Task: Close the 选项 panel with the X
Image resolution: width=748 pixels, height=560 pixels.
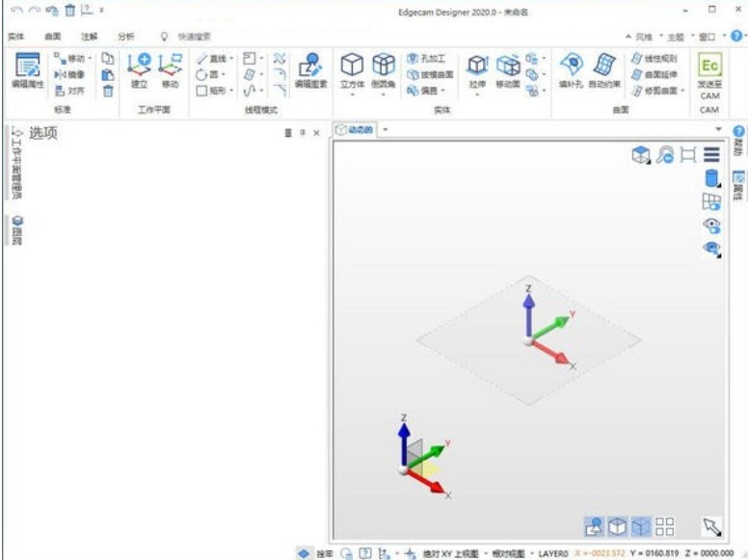Action: [x=316, y=133]
